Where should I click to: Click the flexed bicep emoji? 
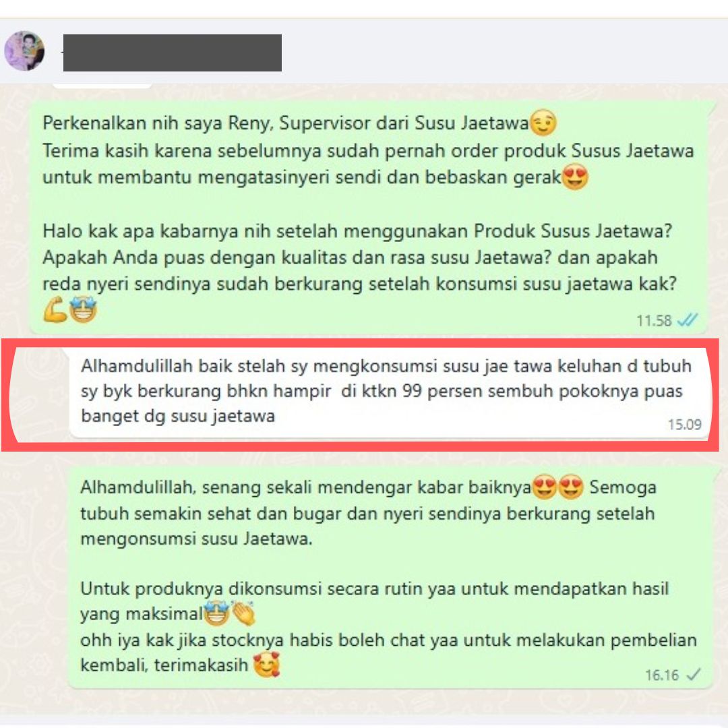(x=55, y=309)
